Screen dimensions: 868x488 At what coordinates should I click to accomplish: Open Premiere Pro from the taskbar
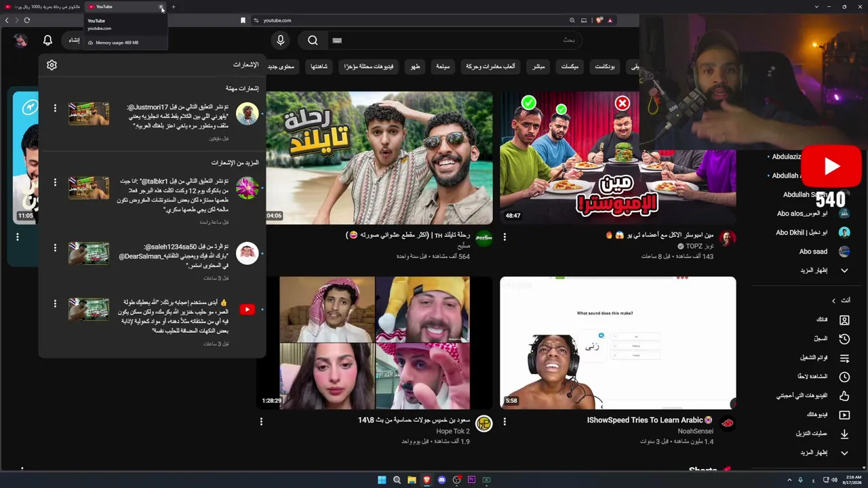pos(471,480)
